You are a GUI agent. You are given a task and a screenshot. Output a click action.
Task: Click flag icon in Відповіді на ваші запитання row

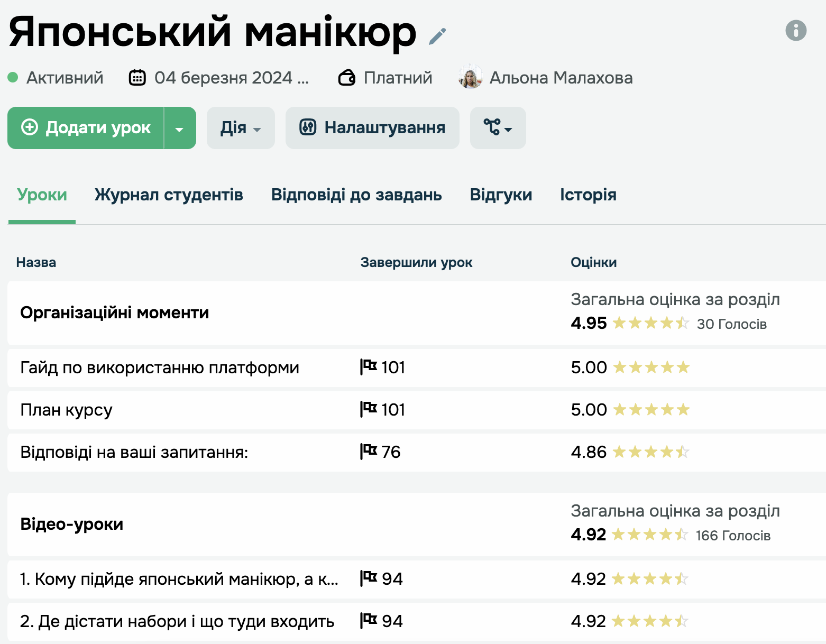pyautogui.click(x=369, y=452)
